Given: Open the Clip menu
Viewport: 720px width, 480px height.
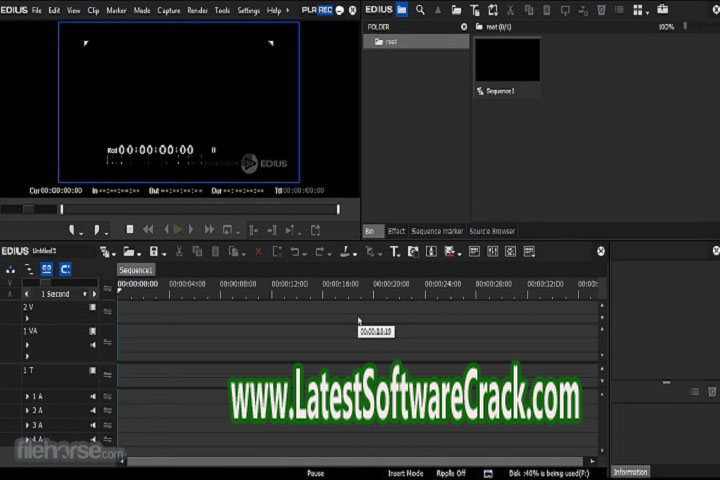Looking at the screenshot, I should click(93, 10).
